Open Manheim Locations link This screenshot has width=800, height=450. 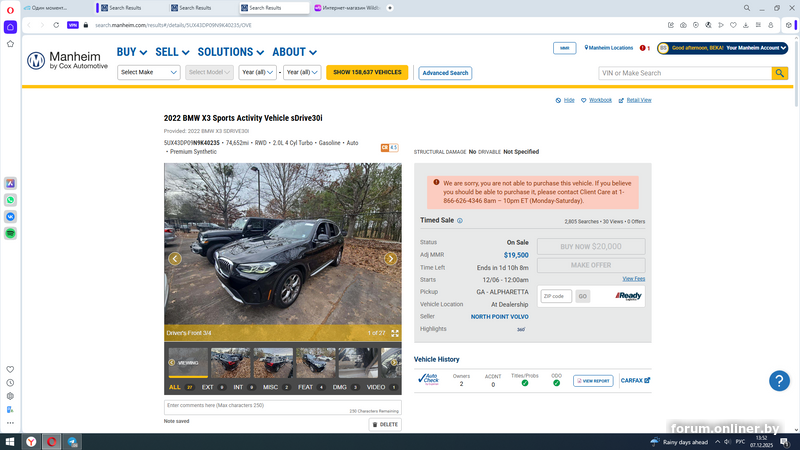tap(609, 48)
